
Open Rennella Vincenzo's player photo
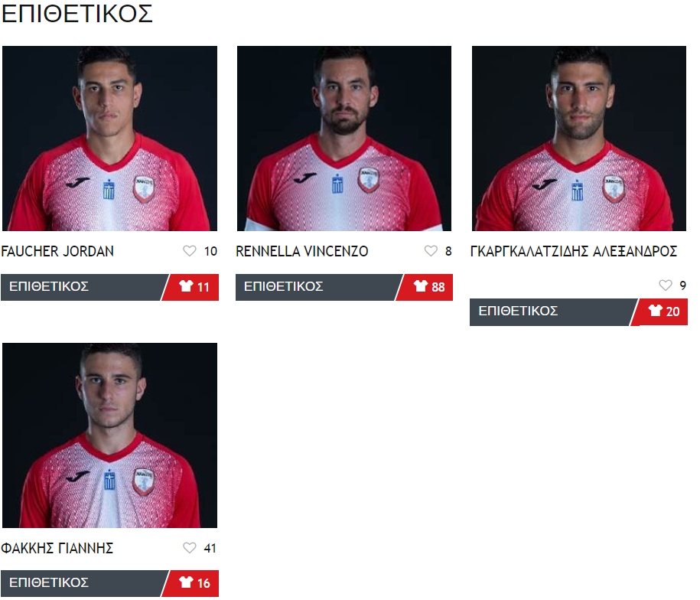tap(344, 139)
